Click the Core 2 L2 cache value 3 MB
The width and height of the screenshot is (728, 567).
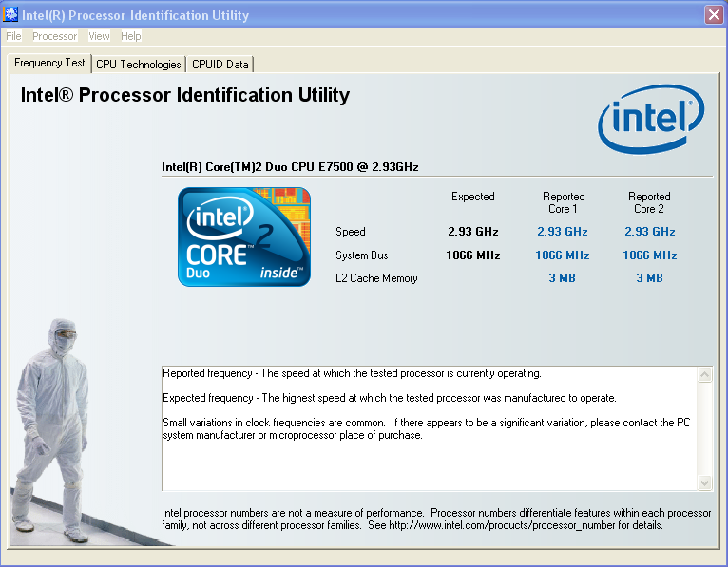[x=649, y=278]
